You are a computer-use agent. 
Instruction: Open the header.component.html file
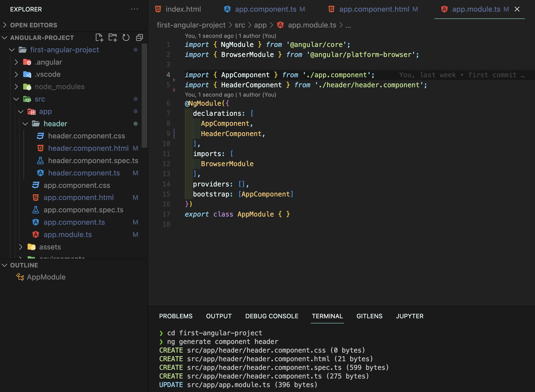88,148
